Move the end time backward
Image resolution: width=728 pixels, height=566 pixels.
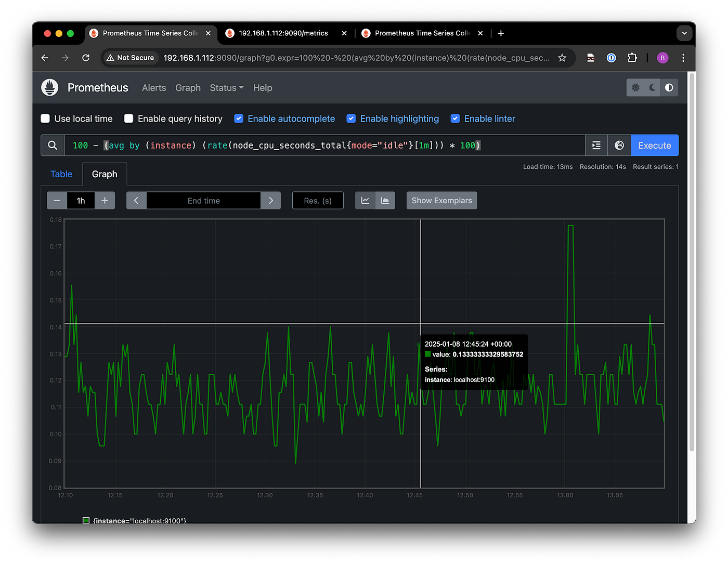pyautogui.click(x=136, y=201)
